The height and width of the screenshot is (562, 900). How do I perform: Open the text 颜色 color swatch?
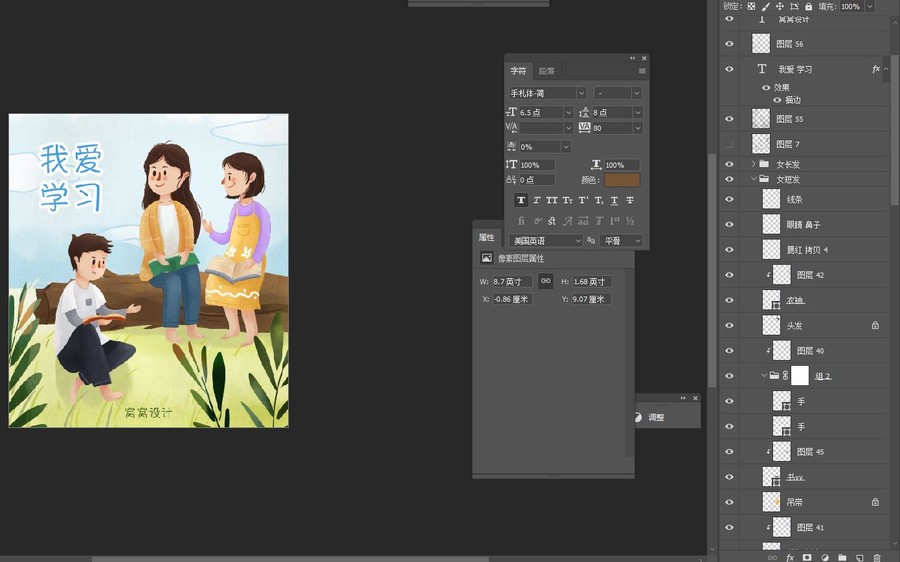point(622,180)
